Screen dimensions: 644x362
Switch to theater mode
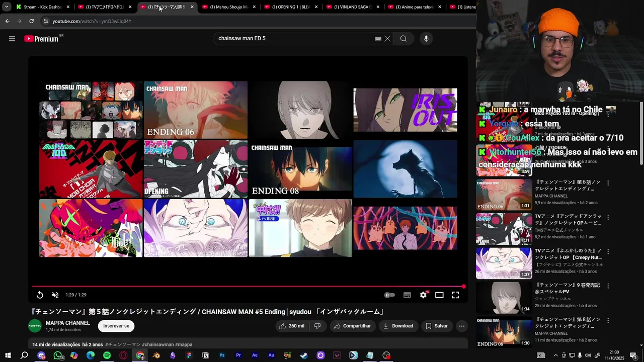click(x=439, y=295)
